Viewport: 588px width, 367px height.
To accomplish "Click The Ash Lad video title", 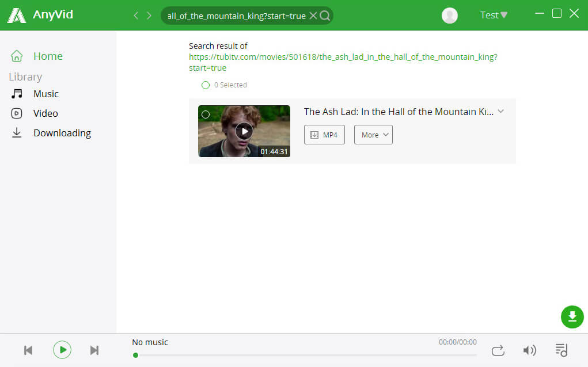I will point(399,112).
